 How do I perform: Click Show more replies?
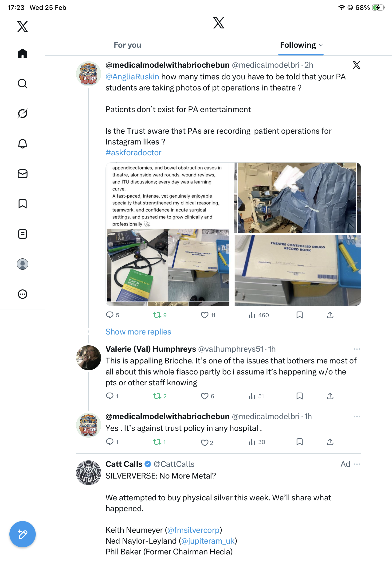point(138,331)
